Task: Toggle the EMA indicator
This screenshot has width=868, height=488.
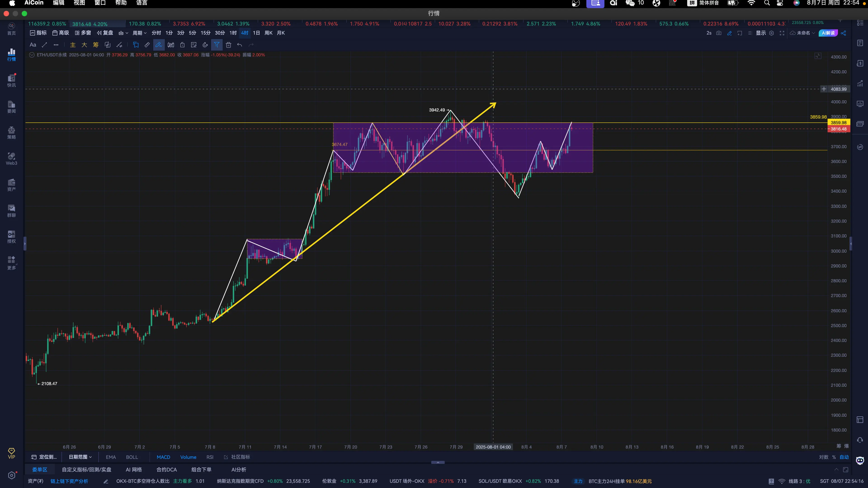Action: click(111, 457)
